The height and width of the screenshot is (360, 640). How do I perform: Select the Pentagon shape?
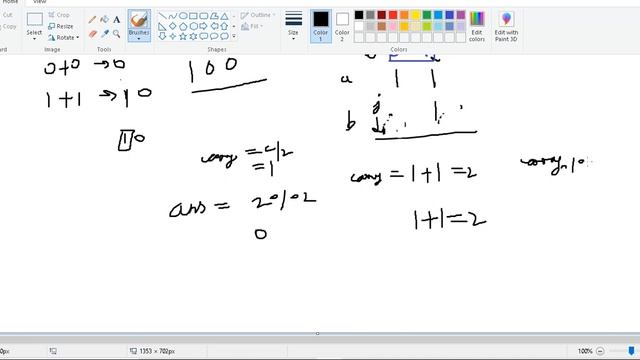[x=183, y=27]
